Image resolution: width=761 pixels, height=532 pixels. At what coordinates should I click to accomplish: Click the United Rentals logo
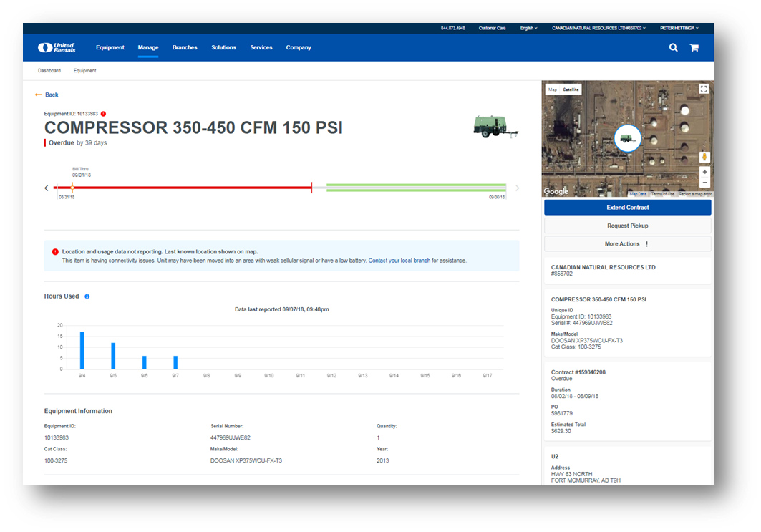[x=57, y=47]
